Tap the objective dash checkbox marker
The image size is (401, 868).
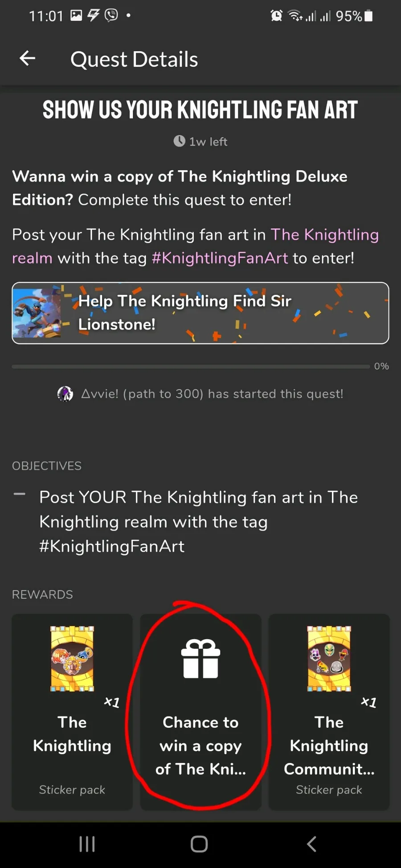(x=20, y=494)
